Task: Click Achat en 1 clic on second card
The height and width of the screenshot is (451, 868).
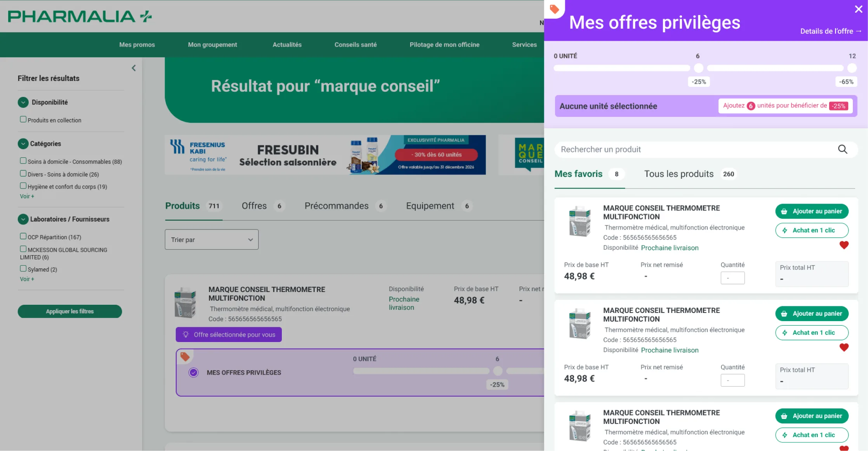Action: pyautogui.click(x=812, y=333)
